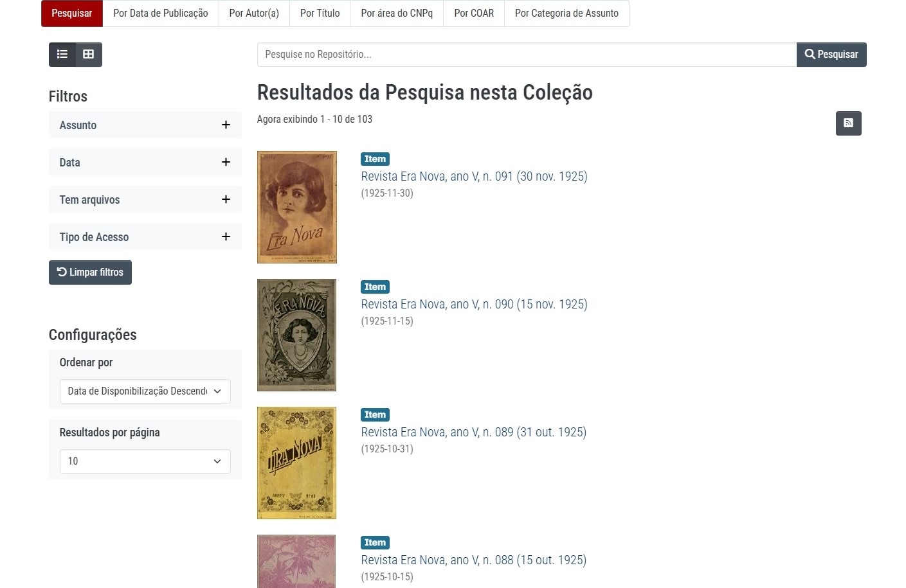
Task: Click the magnifying glass Pesquisar button
Action: tap(831, 55)
